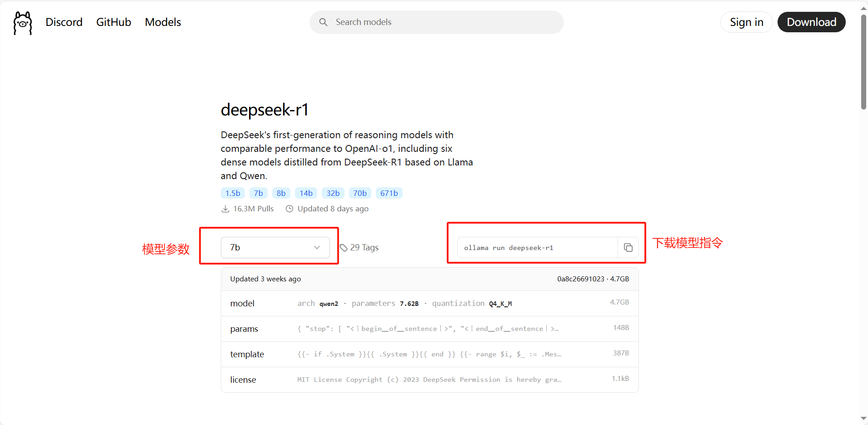The height and width of the screenshot is (425, 868).
Task: Select the 32b size tag
Action: [333, 193]
